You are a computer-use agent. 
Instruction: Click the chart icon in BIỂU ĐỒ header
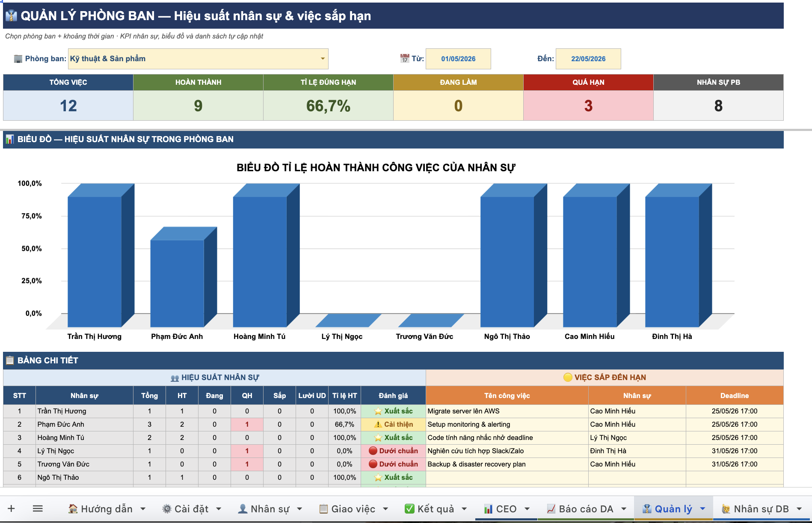pos(10,139)
